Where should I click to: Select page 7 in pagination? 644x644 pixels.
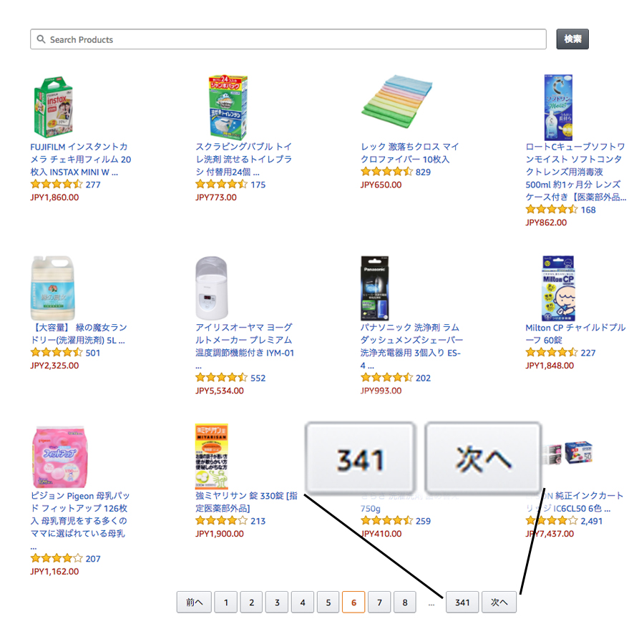379,602
